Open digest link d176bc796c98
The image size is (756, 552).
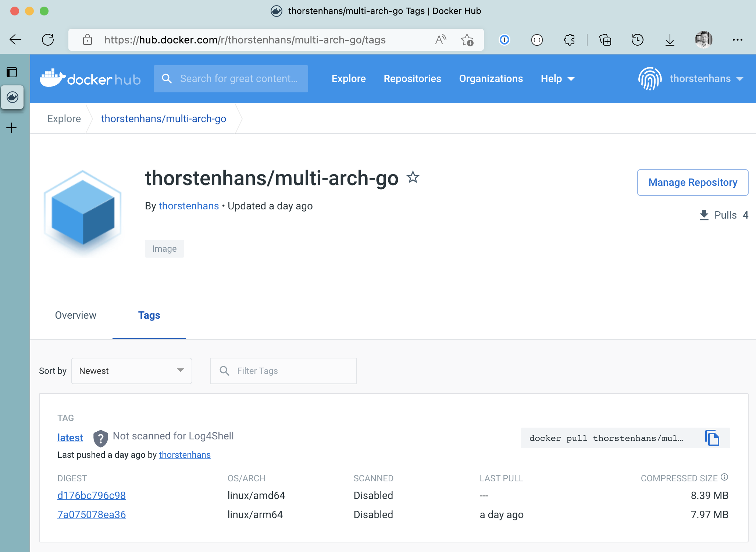tap(92, 495)
